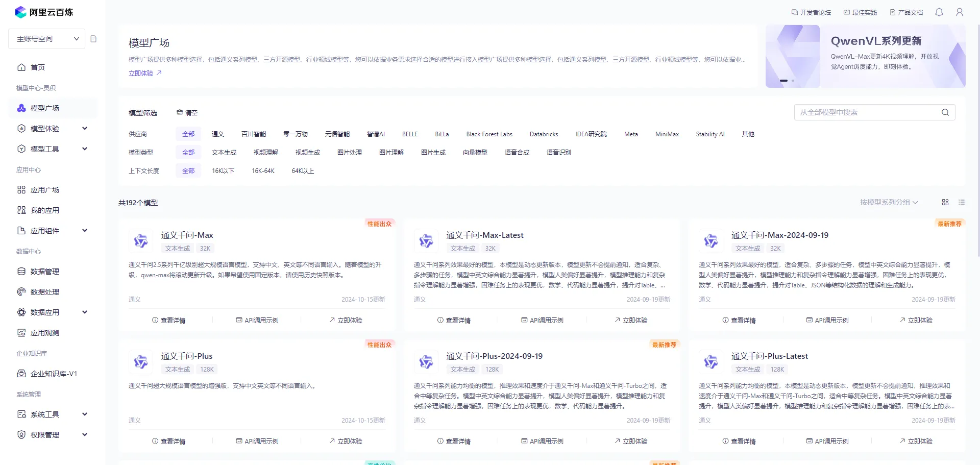Click the 应用观测 sidebar icon

pos(21,333)
